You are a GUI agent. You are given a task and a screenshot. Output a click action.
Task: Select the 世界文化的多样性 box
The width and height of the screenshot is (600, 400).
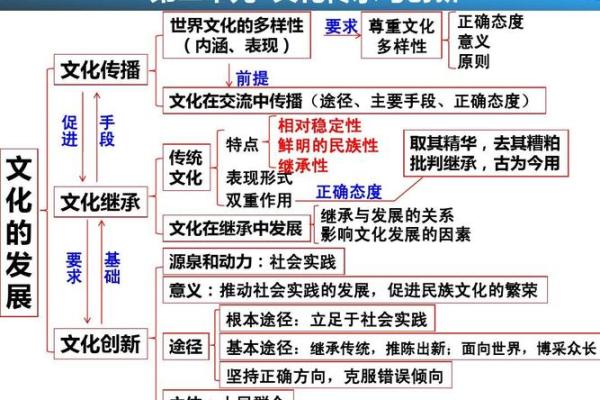(236, 35)
